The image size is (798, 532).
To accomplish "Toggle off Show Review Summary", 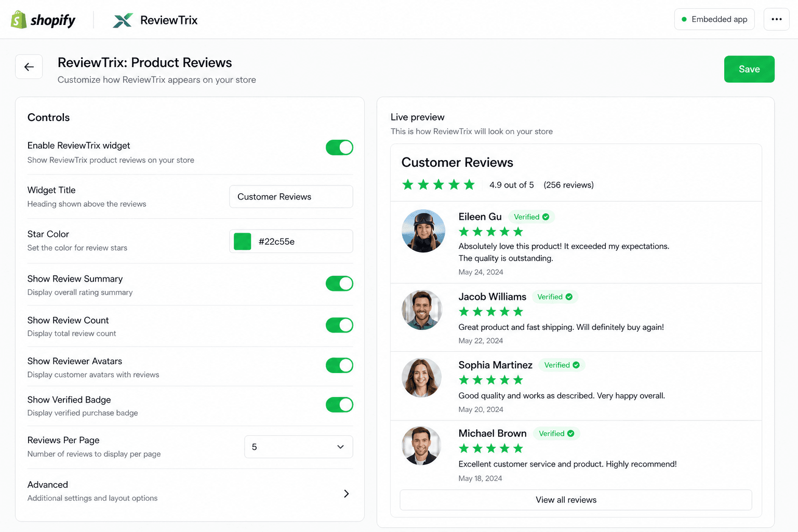I will point(339,284).
